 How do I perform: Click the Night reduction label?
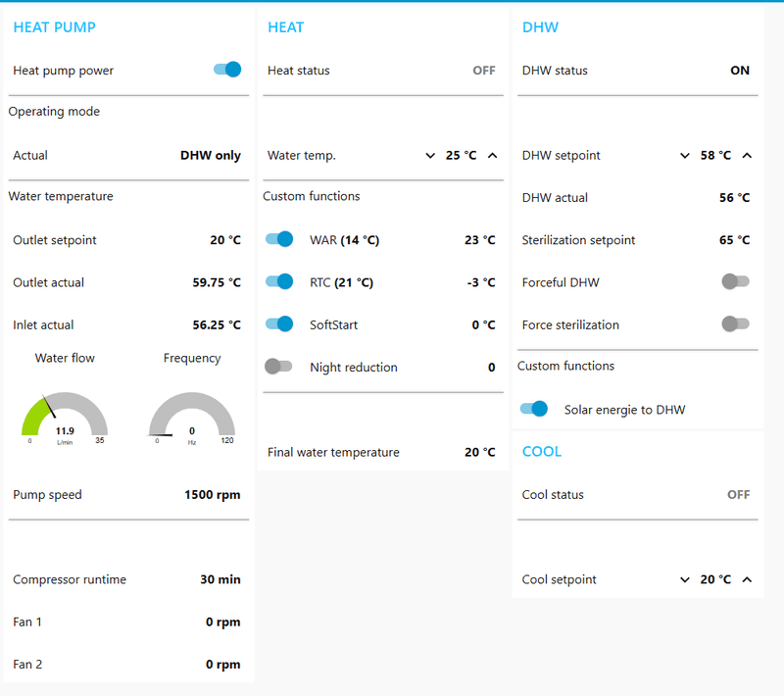click(x=354, y=368)
